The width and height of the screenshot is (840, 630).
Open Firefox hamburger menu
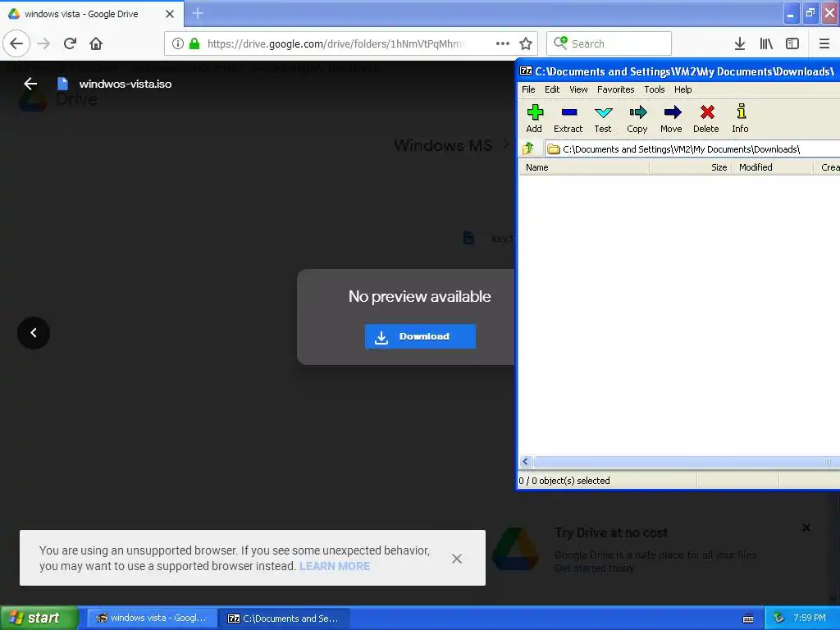pos(824,43)
